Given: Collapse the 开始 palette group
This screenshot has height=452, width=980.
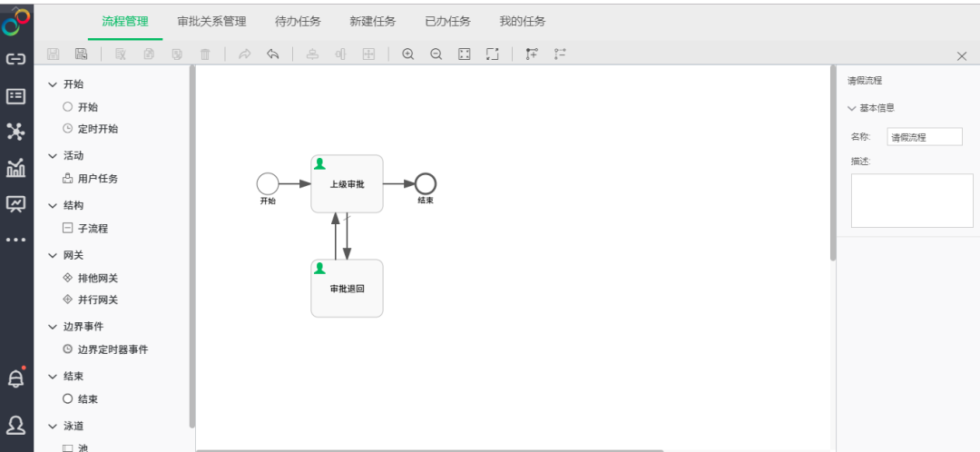Looking at the screenshot, I should click(52, 84).
